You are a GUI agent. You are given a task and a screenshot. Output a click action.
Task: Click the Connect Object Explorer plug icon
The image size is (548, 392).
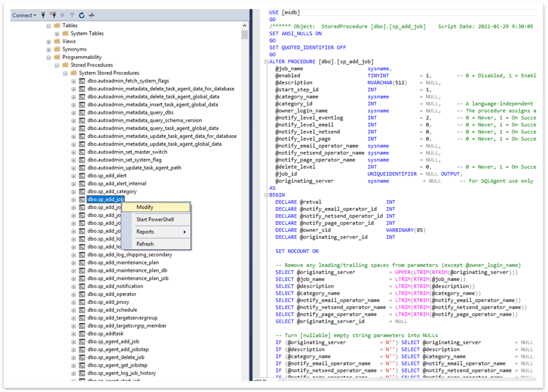point(44,15)
